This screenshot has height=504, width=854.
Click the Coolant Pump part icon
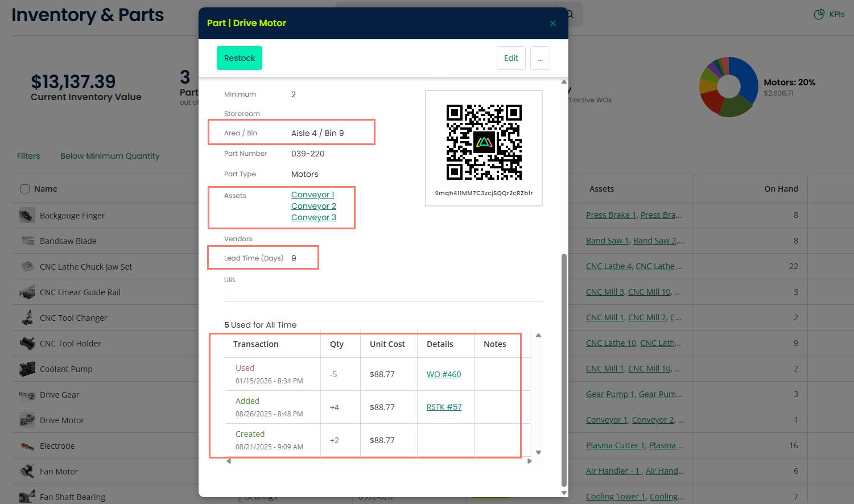27,369
